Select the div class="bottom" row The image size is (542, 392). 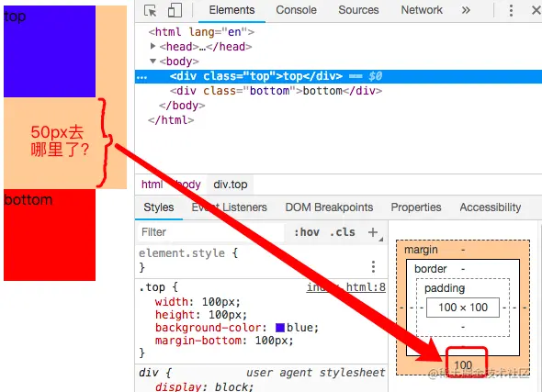pos(276,91)
